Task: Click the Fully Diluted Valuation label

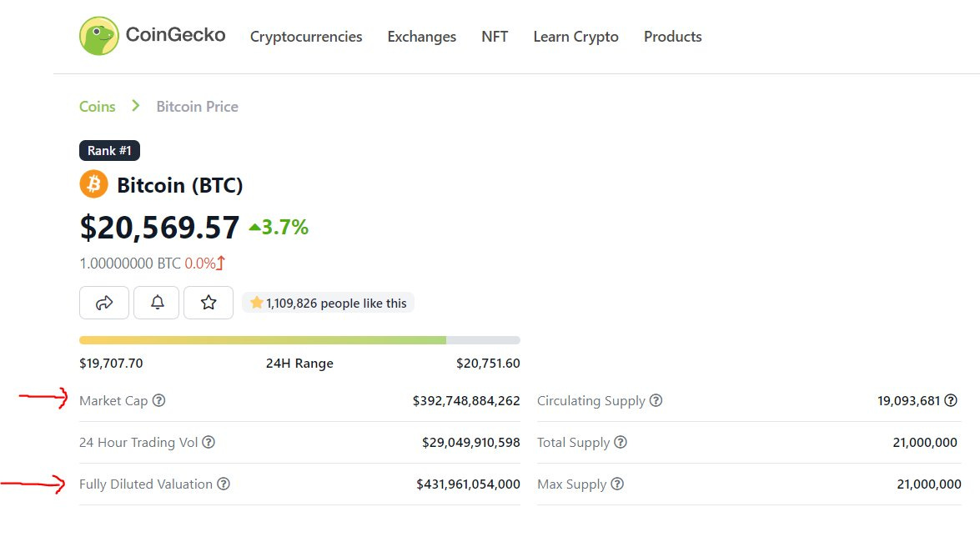Action: tap(146, 484)
